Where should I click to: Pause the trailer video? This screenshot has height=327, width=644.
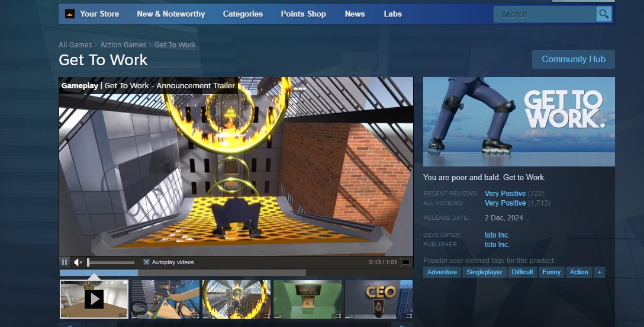65,262
